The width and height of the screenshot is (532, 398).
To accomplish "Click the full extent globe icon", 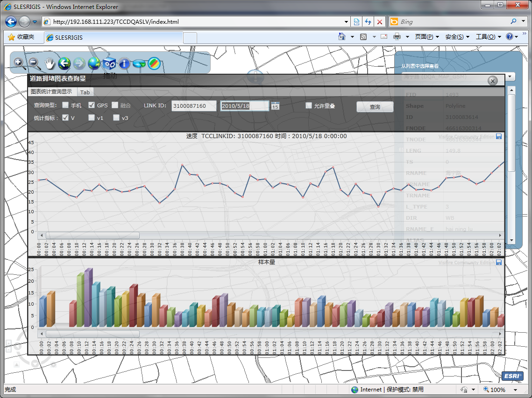I will [94, 63].
